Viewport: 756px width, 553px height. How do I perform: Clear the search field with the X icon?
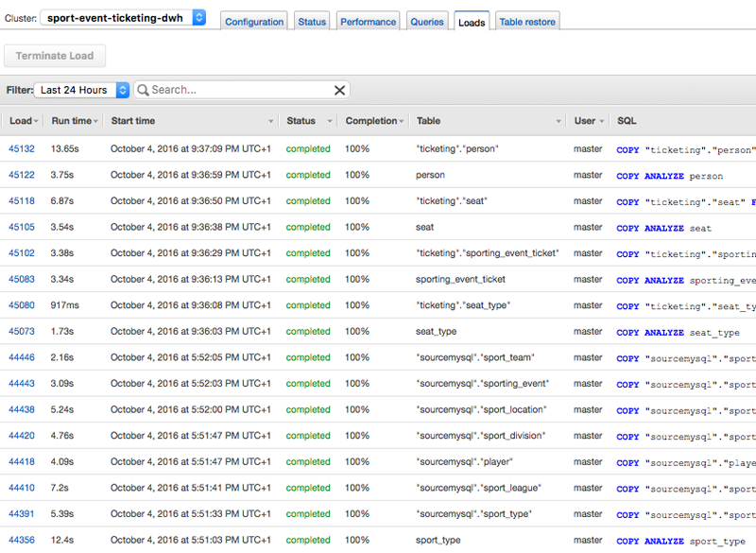(339, 90)
